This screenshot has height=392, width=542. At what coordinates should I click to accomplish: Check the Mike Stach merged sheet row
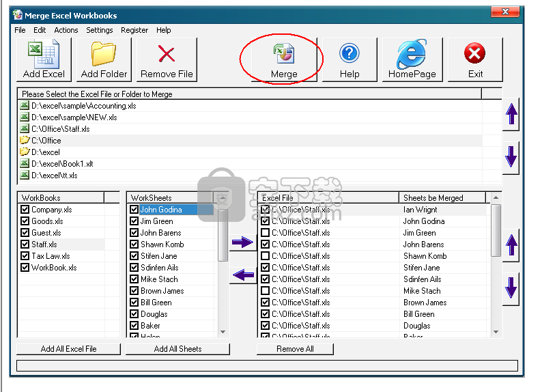(x=265, y=291)
